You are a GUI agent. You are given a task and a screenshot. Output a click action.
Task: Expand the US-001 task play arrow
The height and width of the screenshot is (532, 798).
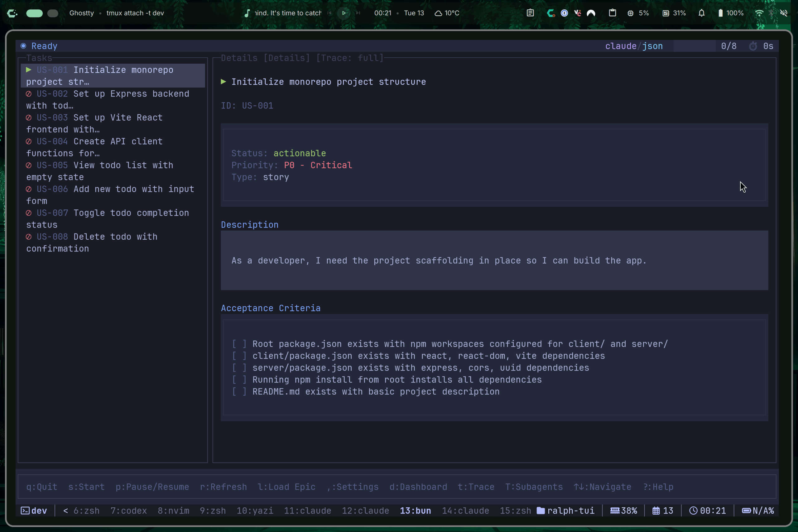(x=29, y=69)
